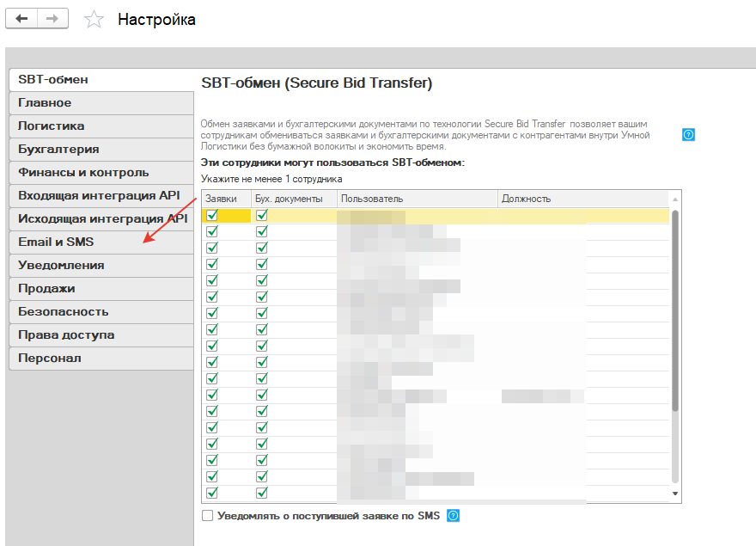Open the Логистика settings tab

101,126
